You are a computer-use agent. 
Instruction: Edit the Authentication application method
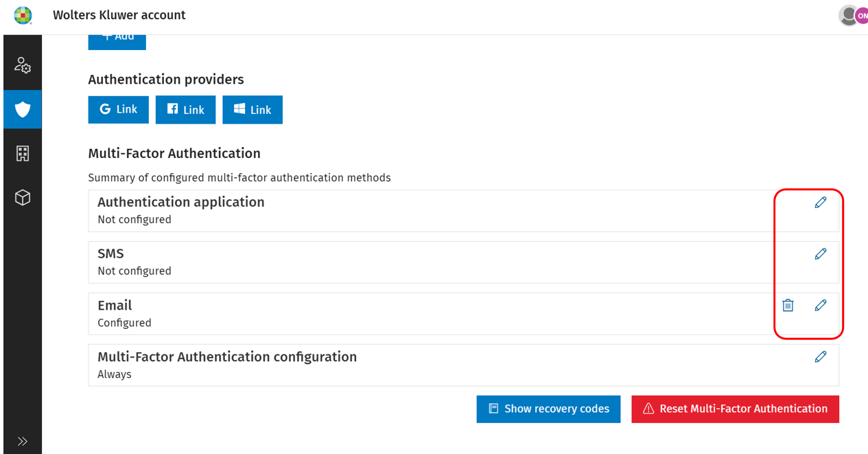click(x=820, y=203)
